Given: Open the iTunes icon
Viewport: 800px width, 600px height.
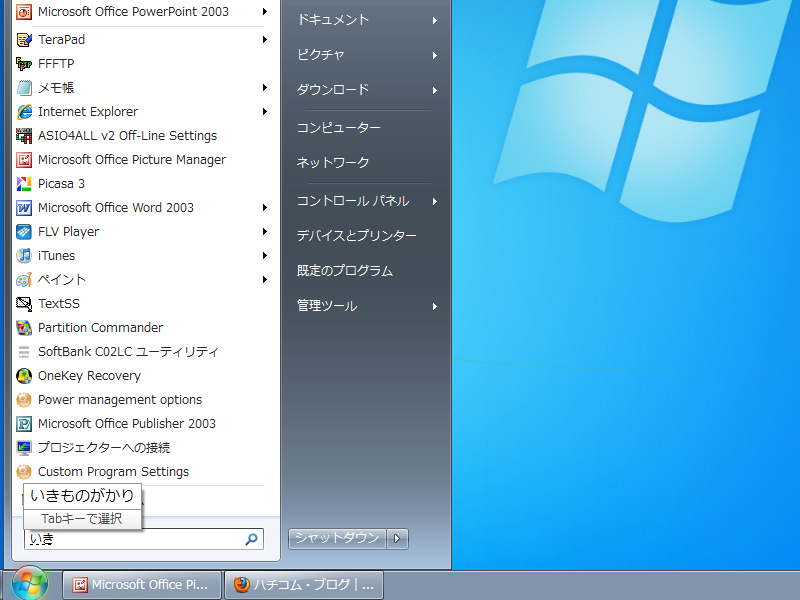Looking at the screenshot, I should [x=23, y=255].
